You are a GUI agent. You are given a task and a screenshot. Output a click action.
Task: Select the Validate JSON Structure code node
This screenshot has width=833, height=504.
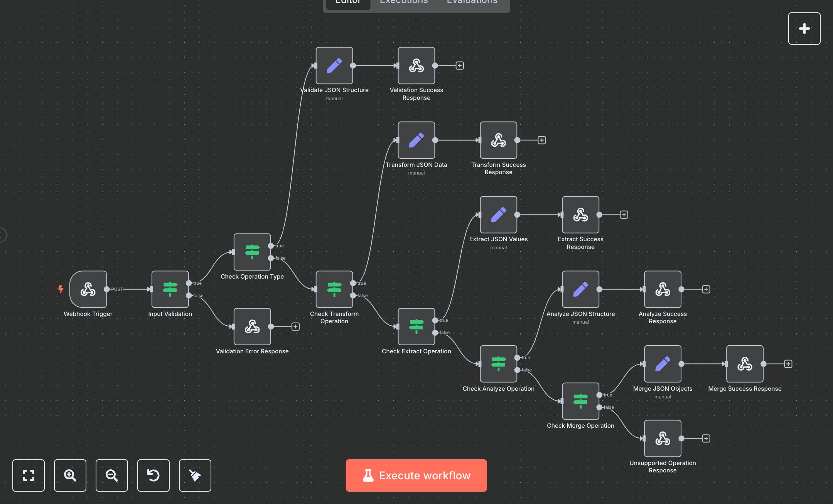pyautogui.click(x=334, y=66)
